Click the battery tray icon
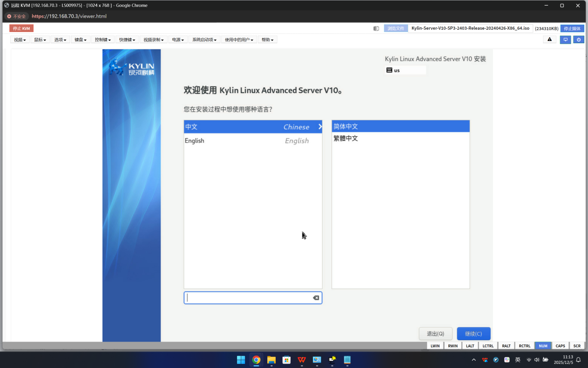Image resolution: width=588 pixels, height=368 pixels. click(x=545, y=360)
